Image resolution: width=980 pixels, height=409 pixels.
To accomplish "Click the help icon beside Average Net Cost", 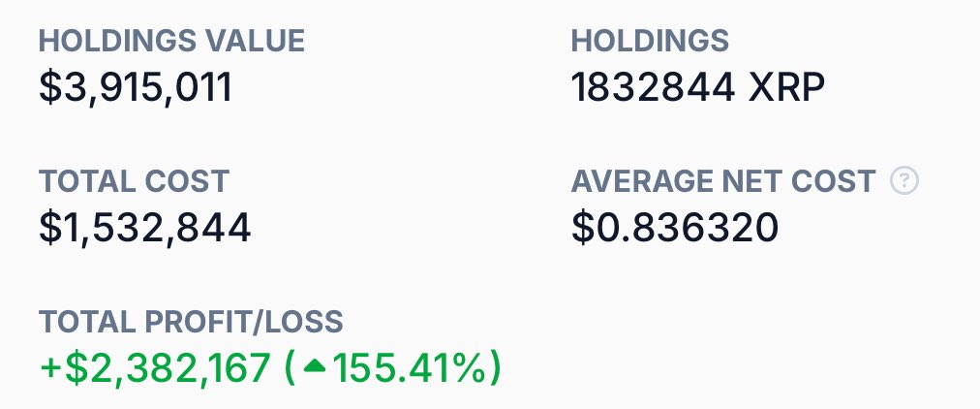I will tap(904, 181).
